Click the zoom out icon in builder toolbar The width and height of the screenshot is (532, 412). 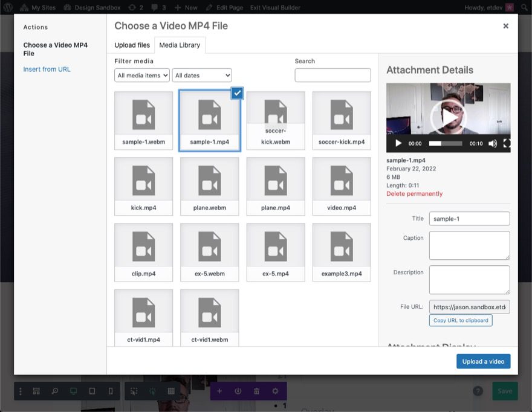click(54, 391)
